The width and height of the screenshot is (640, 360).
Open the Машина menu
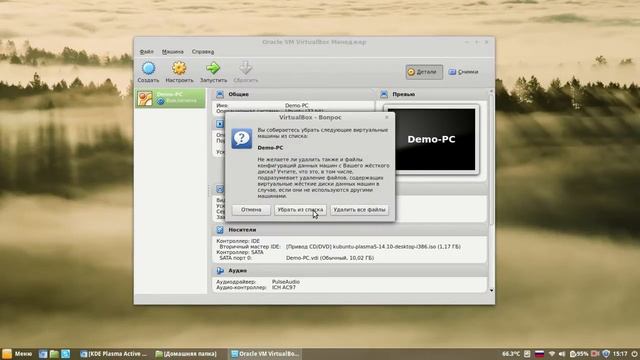(173, 52)
